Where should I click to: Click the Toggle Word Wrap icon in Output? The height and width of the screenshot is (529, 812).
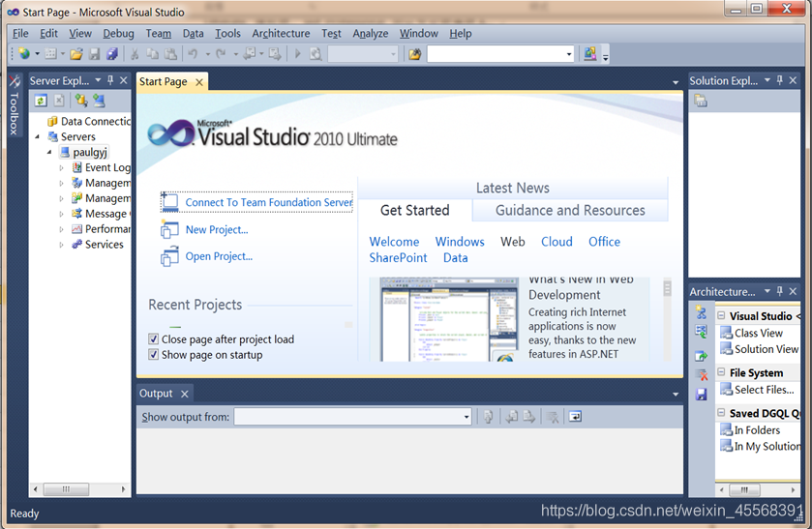[575, 417]
